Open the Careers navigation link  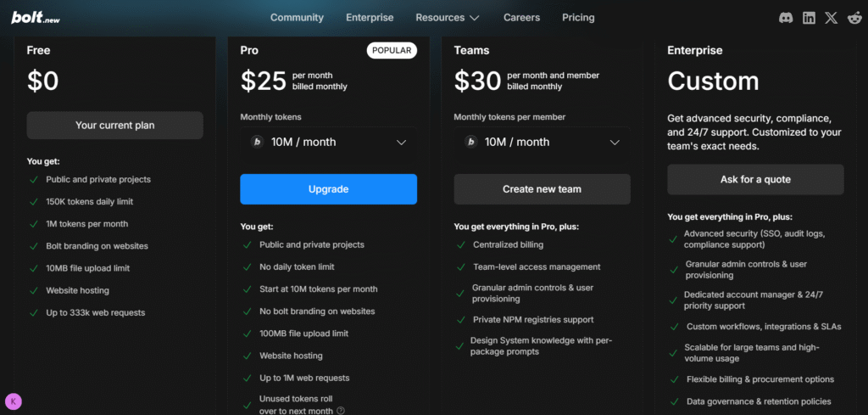[521, 18]
